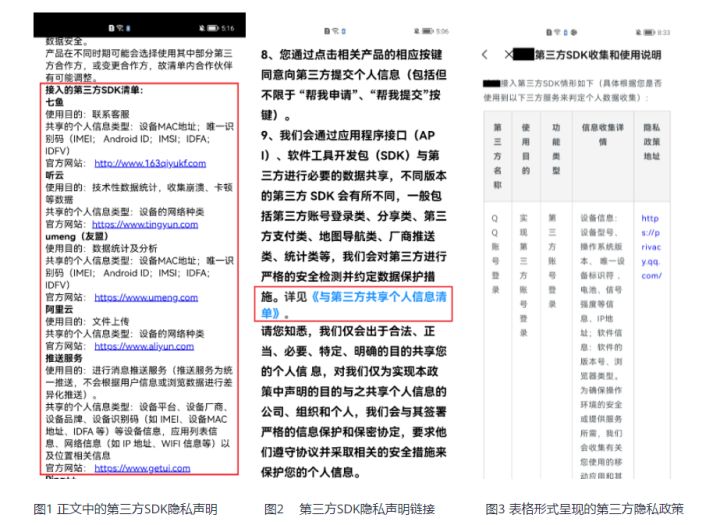Viewport: 720px width, 525px height.
Task: Tap the battery icon next to 5:06
Action: 428,31
